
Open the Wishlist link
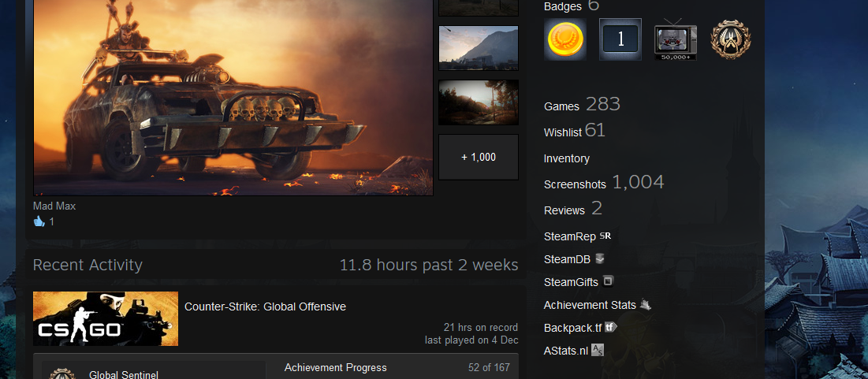574,131
